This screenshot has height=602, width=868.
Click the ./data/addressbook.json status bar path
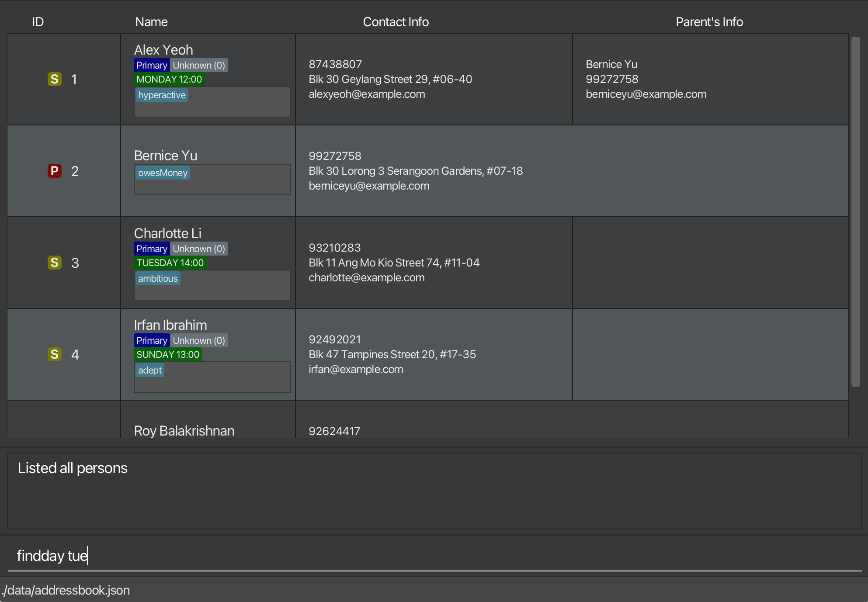[x=66, y=590]
